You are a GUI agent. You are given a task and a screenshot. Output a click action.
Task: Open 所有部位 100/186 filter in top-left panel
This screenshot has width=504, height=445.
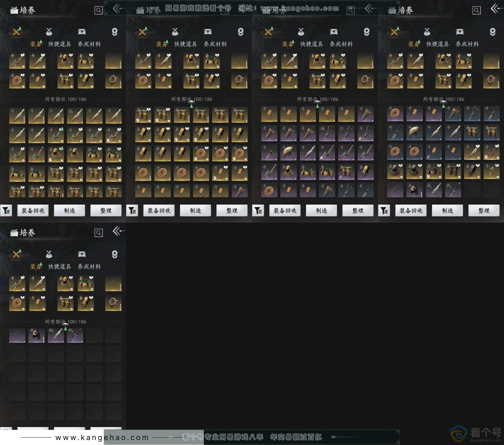pos(66,99)
